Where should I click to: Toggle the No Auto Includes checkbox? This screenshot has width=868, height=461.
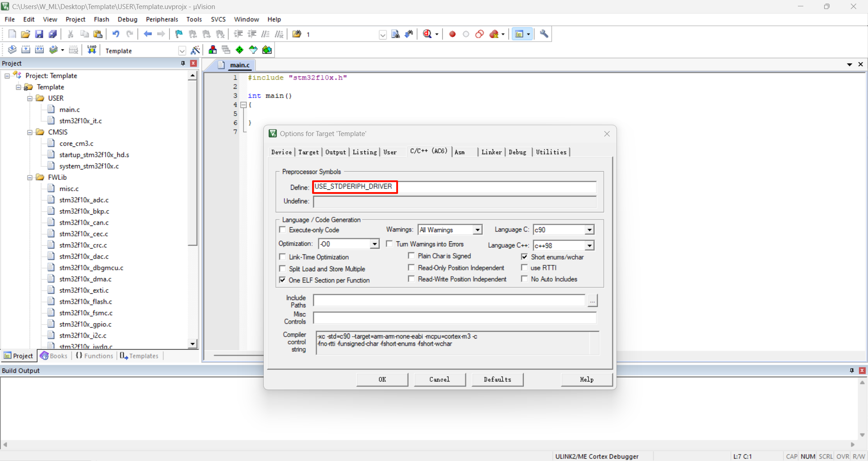(525, 279)
